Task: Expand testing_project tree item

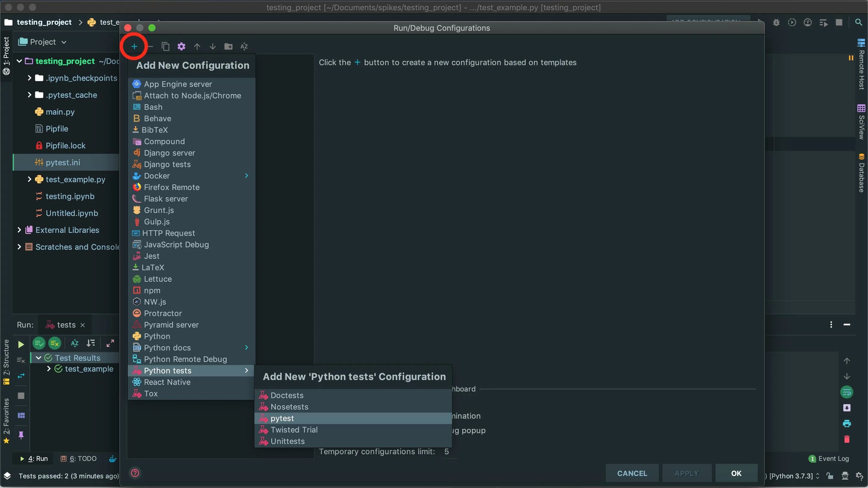Action: [19, 60]
